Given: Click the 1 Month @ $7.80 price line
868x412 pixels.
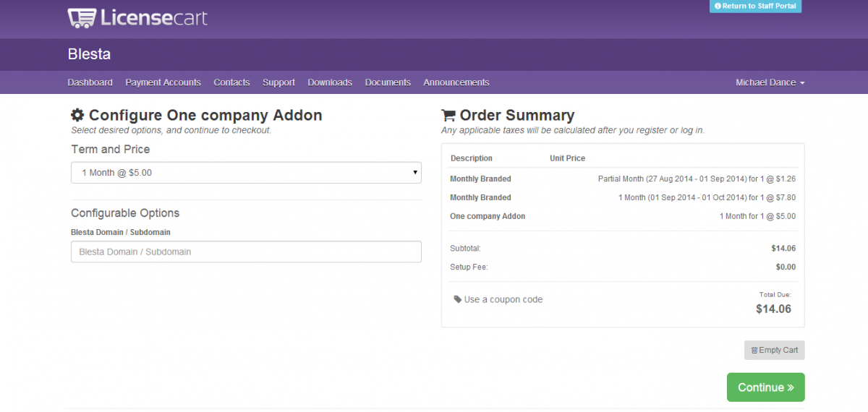Looking at the screenshot, I should (707, 197).
